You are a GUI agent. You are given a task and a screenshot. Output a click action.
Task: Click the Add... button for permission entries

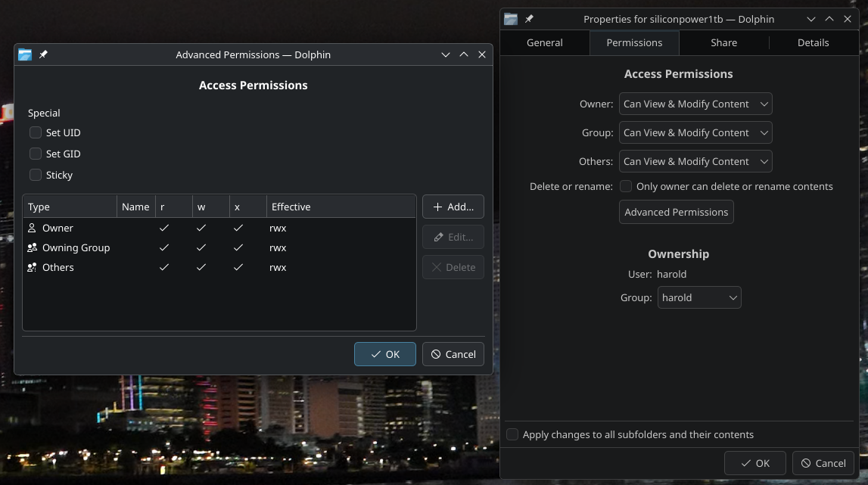[x=453, y=207]
